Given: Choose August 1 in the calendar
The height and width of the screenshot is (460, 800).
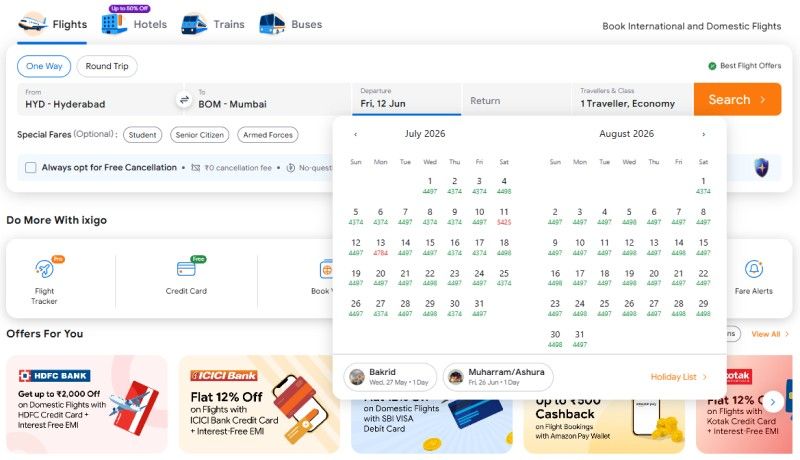Looking at the screenshot, I should coord(703,186).
